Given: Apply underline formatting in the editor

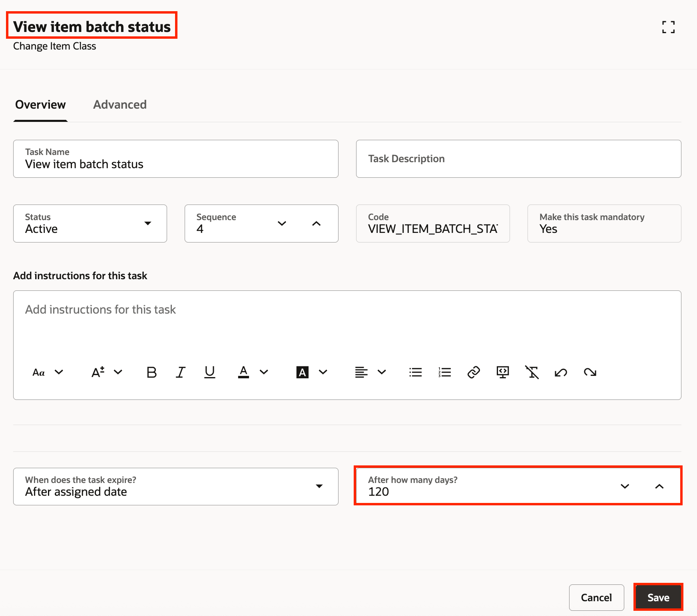Looking at the screenshot, I should click(209, 372).
